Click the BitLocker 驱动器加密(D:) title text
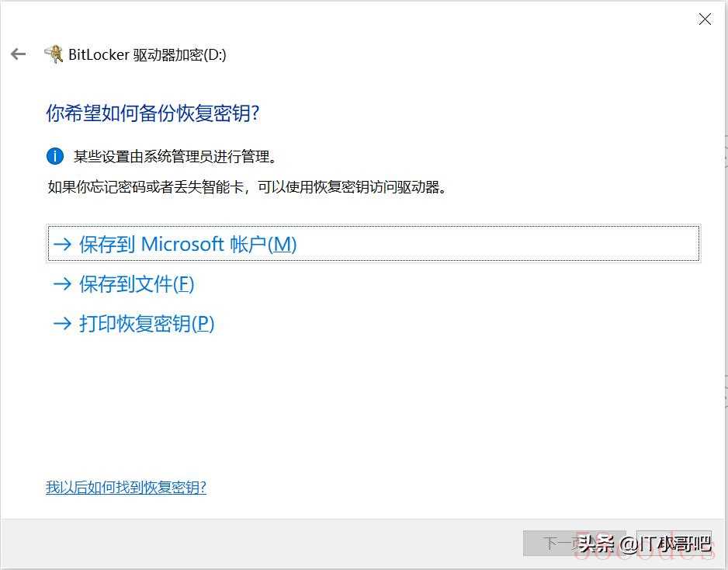 pyautogui.click(x=147, y=55)
